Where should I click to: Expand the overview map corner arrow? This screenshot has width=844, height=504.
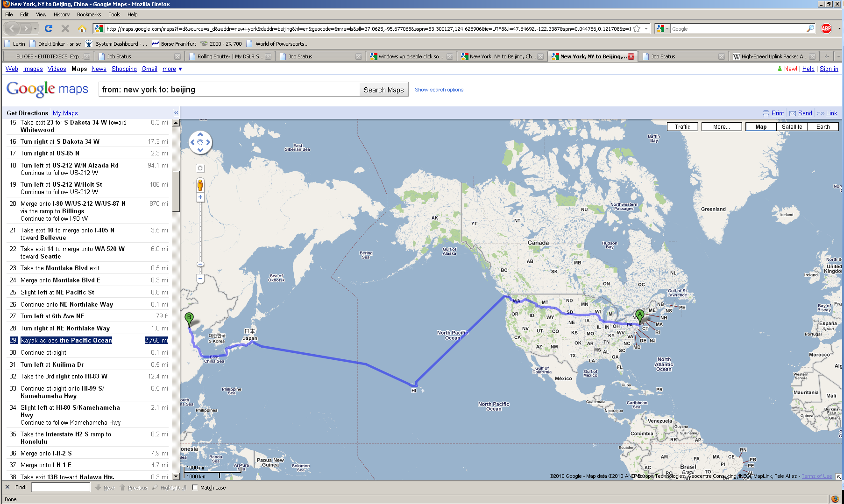click(x=839, y=476)
